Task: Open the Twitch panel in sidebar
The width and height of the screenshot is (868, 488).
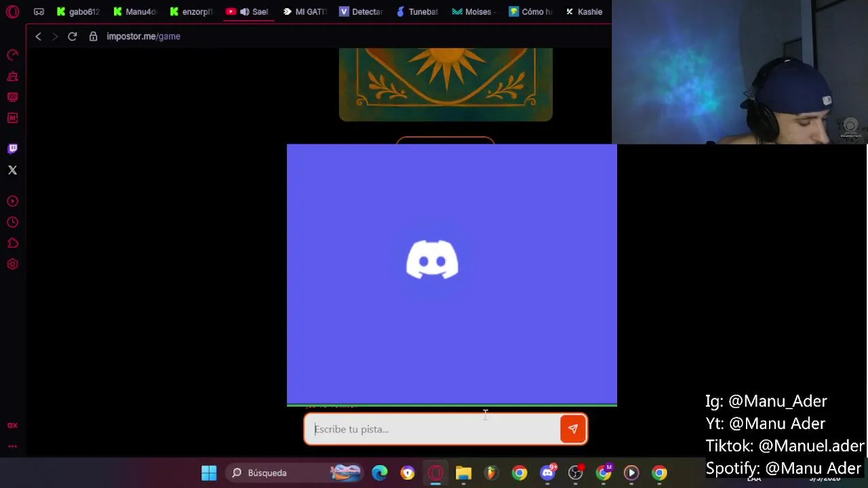Action: click(x=12, y=148)
